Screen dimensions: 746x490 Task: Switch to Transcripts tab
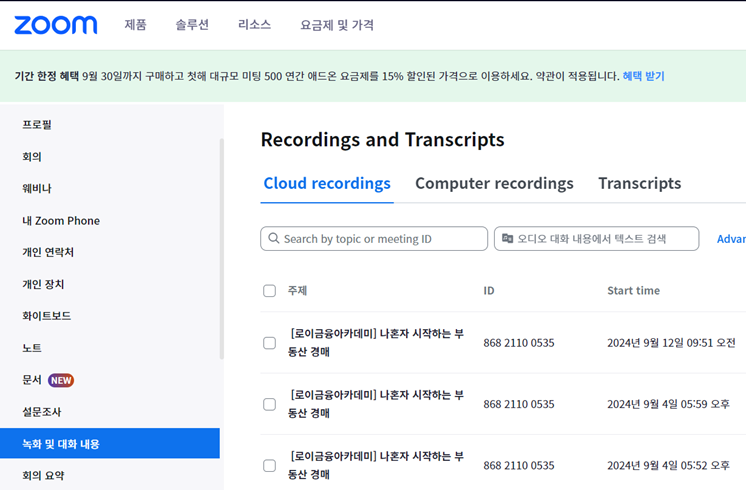[639, 183]
